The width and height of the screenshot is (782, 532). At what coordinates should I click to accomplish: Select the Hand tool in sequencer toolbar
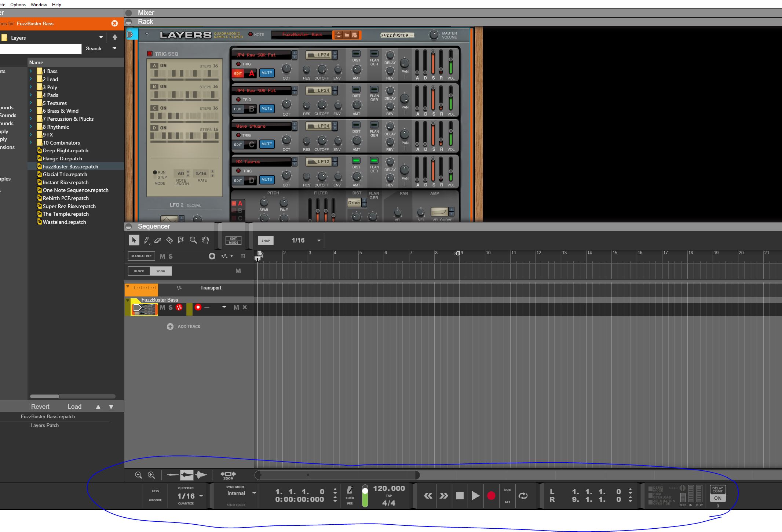tap(205, 240)
